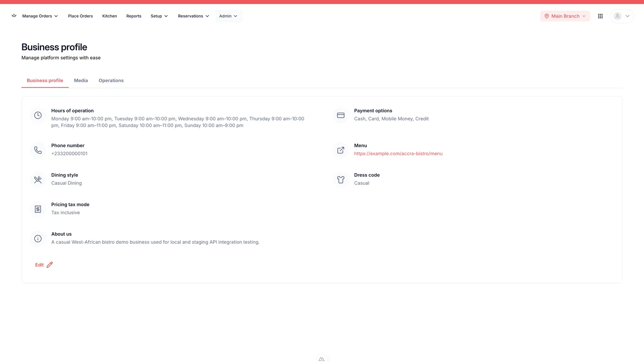Go to Place Orders
Screen dimensions: 644x362
pyautogui.click(x=80, y=16)
